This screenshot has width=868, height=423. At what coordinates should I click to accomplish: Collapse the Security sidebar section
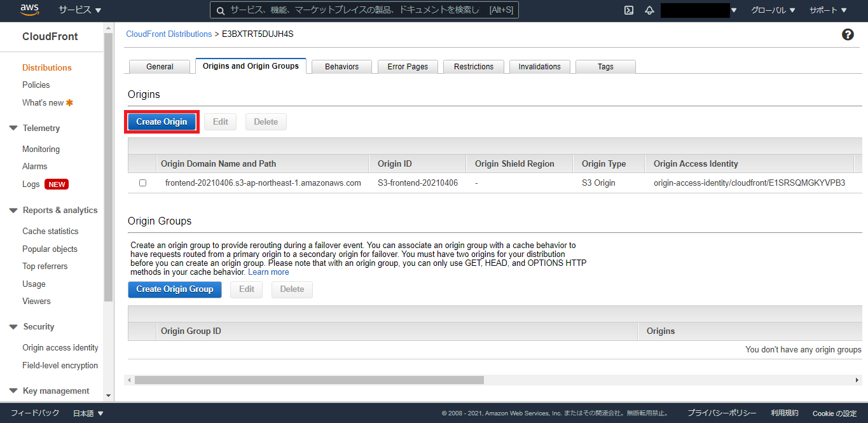(x=13, y=327)
